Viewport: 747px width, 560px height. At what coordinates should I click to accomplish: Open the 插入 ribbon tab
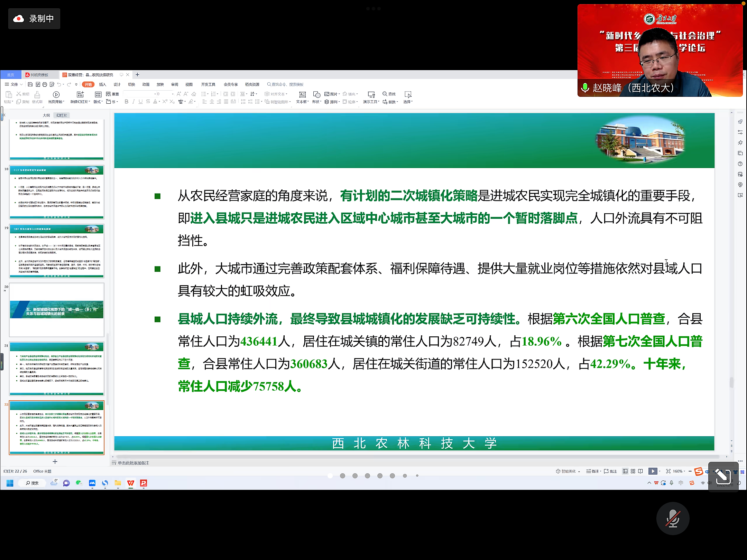[x=102, y=84]
